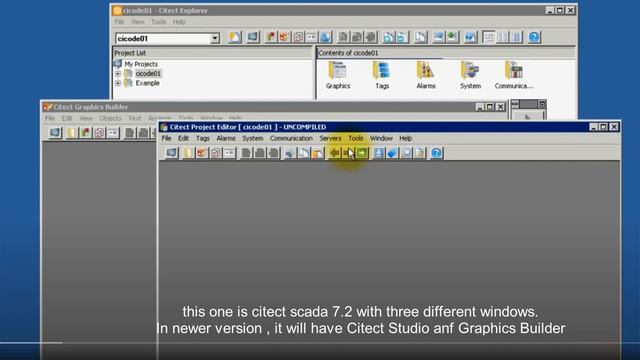Open Help menu in Citect Explorer
Image resolution: width=640 pixels, height=360 pixels.
click(x=179, y=22)
